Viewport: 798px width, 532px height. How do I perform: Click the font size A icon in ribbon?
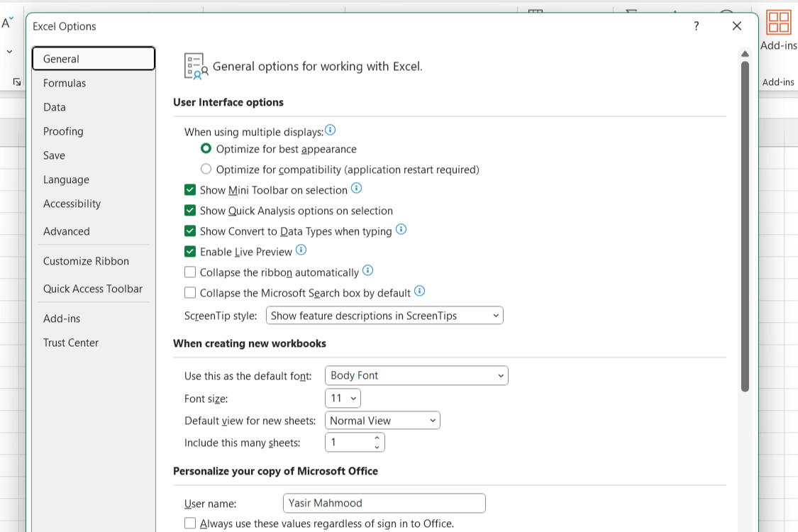click(7, 23)
